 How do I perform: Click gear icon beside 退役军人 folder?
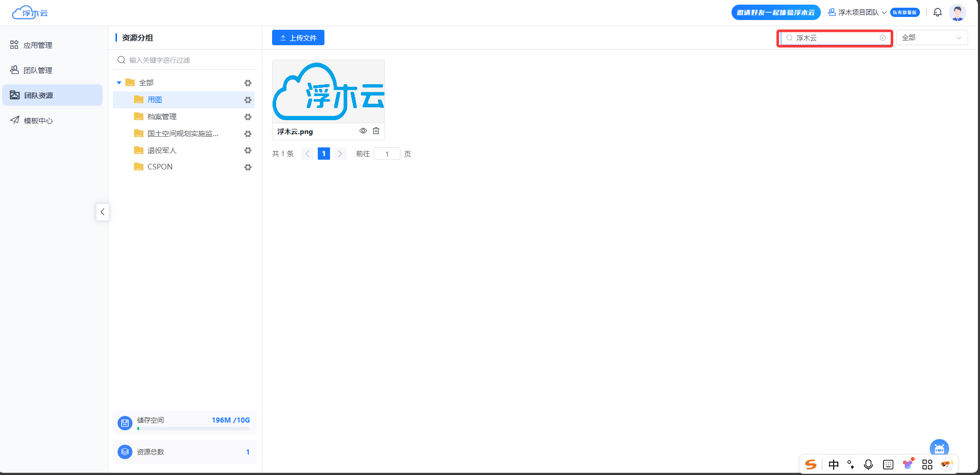tap(248, 150)
